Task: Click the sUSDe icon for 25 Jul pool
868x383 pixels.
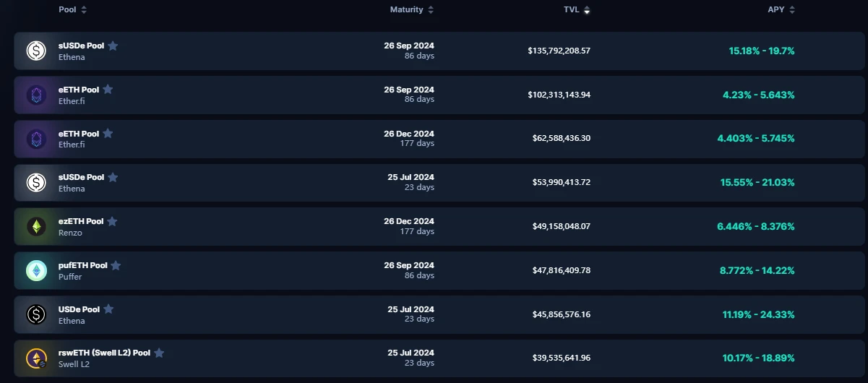Action: click(36, 183)
